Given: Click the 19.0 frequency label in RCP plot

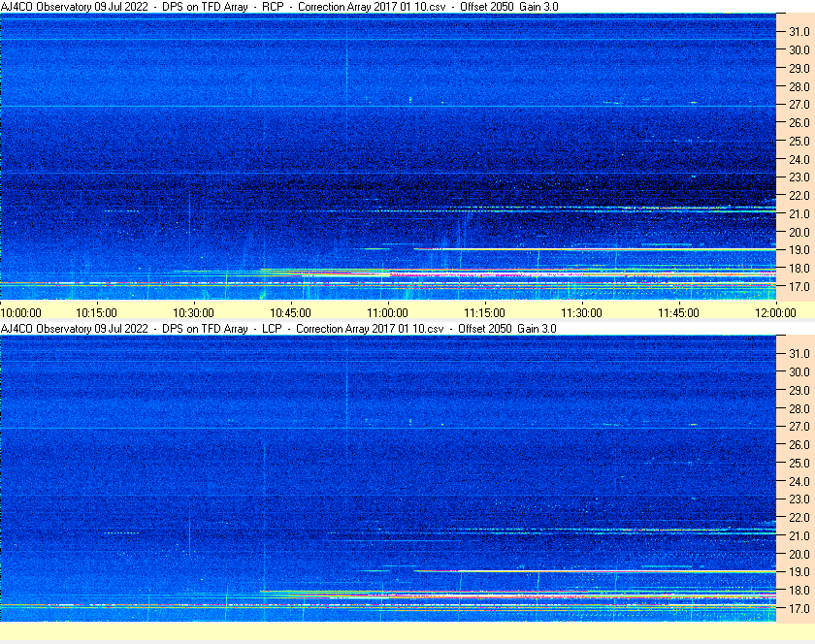Looking at the screenshot, I should coord(799,250).
